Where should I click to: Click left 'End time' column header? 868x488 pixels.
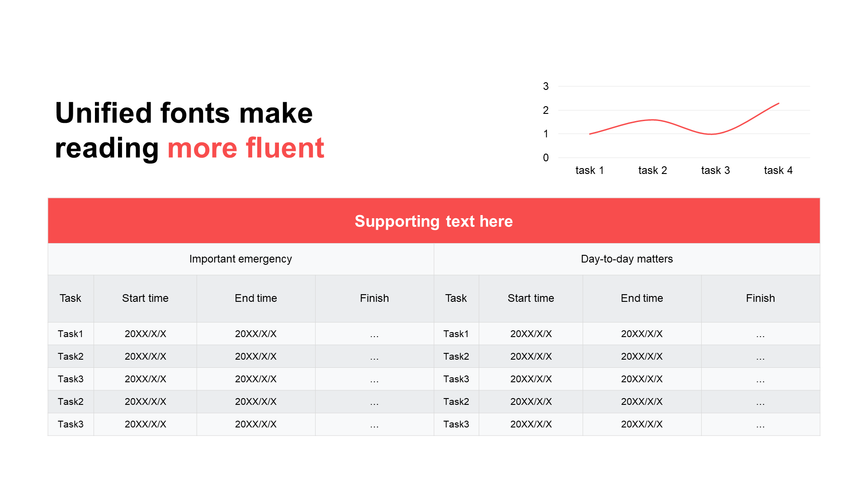tap(256, 298)
